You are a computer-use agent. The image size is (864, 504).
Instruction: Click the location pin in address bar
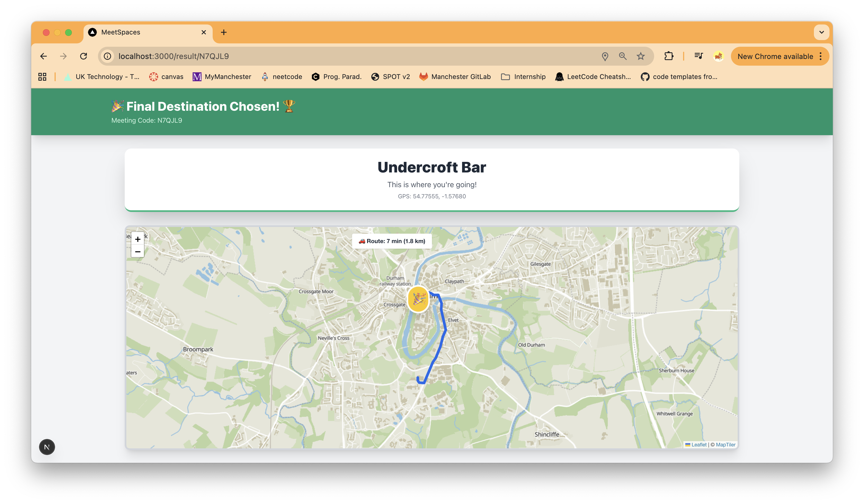pos(605,56)
